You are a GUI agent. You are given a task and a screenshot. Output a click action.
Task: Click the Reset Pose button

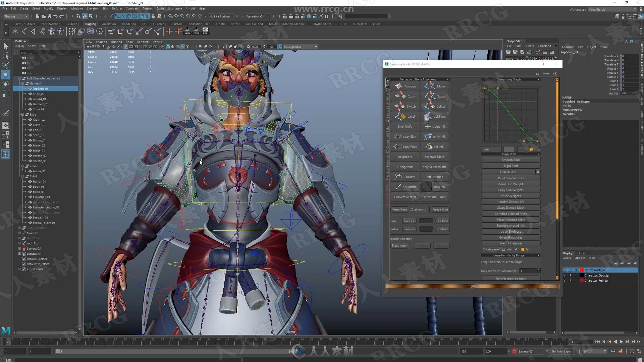pos(399,209)
